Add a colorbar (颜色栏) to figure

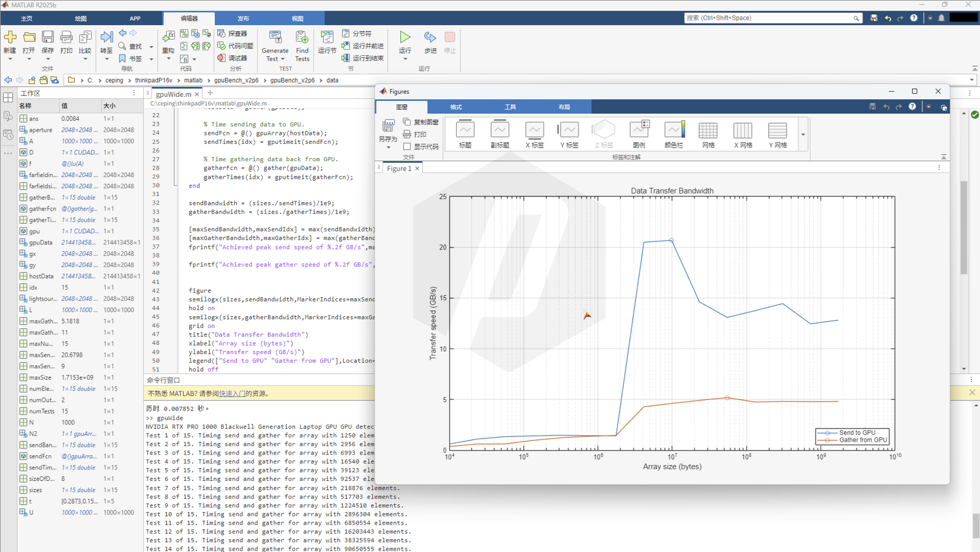point(673,130)
